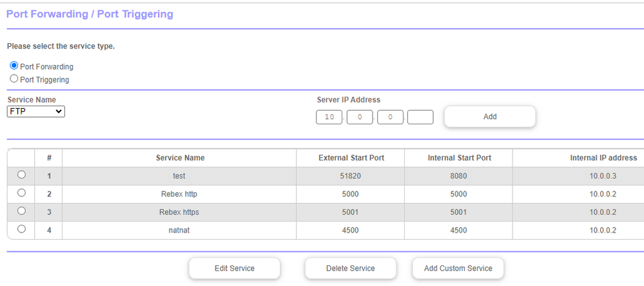Viewport: 644px width, 286px height.
Task: Click the natnat service name cell
Action: [180, 230]
